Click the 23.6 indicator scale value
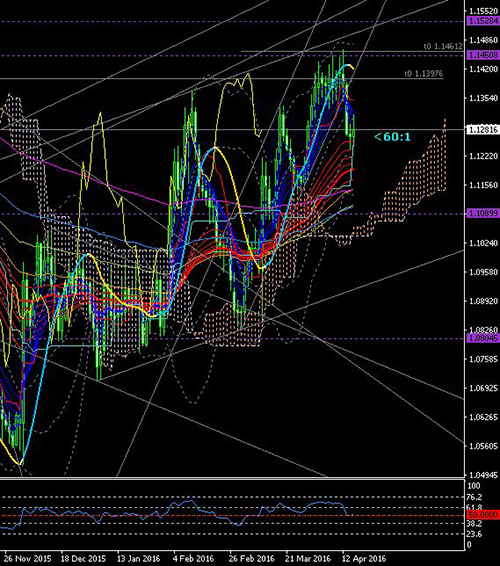 474,534
